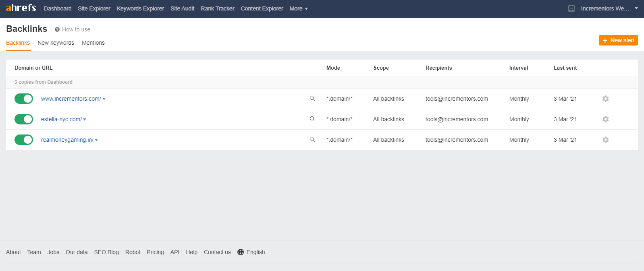Disable the estella-nyc.com alert toggle

pos(24,119)
